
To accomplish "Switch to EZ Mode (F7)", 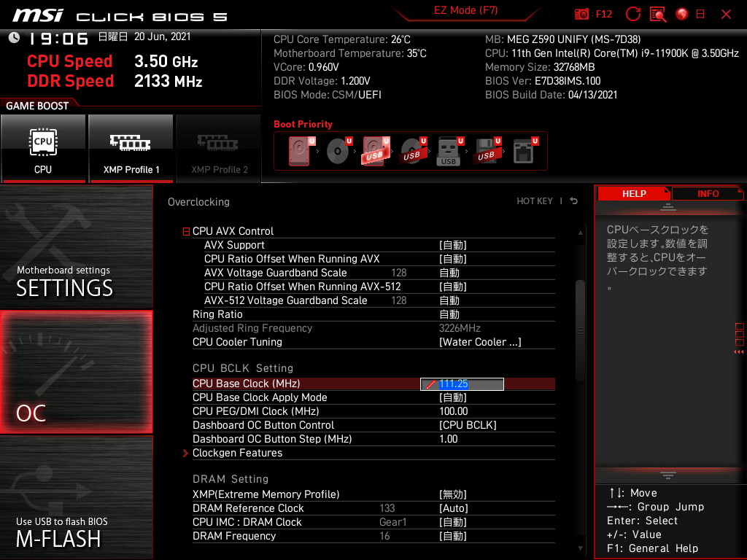I will 465,10.
